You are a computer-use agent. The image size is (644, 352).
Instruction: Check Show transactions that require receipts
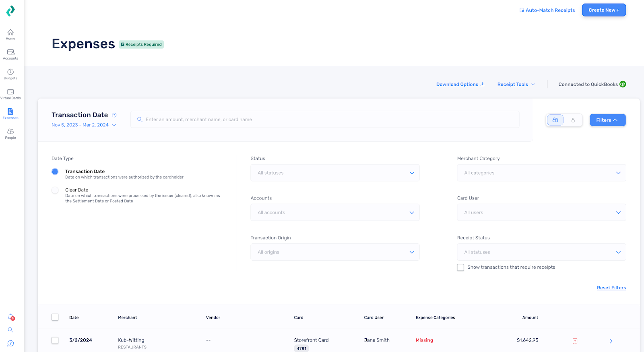tap(460, 268)
